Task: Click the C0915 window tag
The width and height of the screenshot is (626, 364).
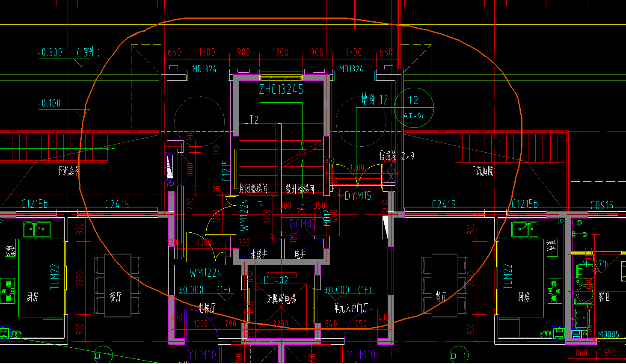Action: coord(602,205)
